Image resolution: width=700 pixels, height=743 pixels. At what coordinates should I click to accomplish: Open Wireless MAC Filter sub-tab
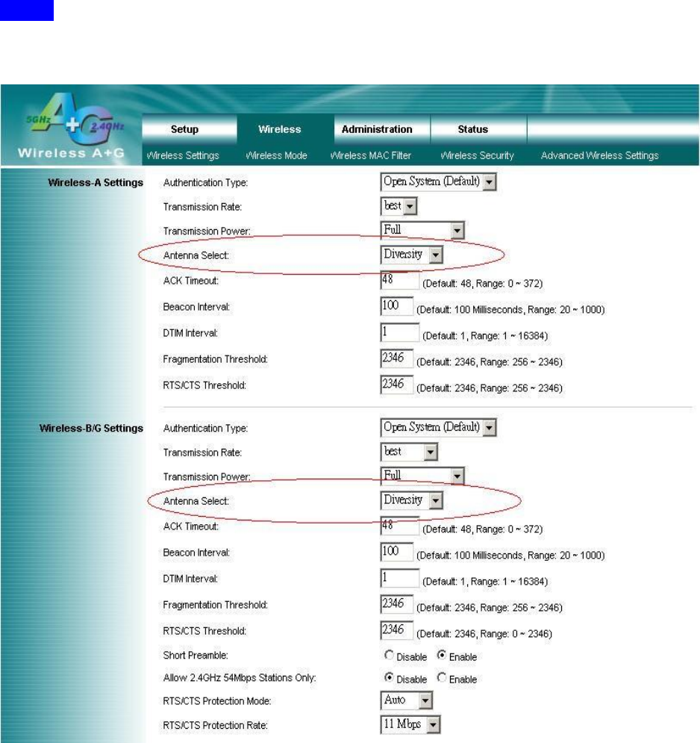coord(371,155)
